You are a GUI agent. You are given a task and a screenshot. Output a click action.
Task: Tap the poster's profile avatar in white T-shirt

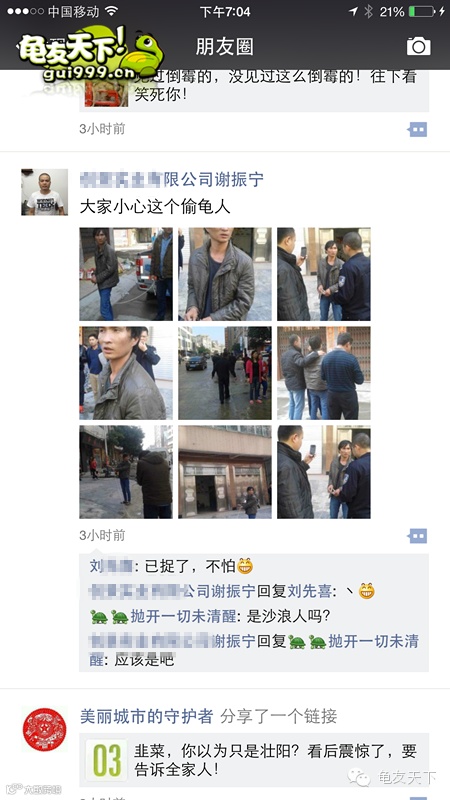click(x=44, y=192)
